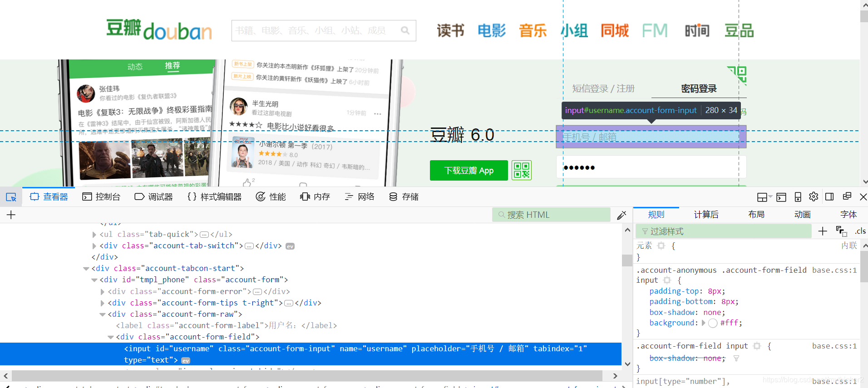Open the 网络 network tab
The image size is (868, 388).
click(359, 197)
